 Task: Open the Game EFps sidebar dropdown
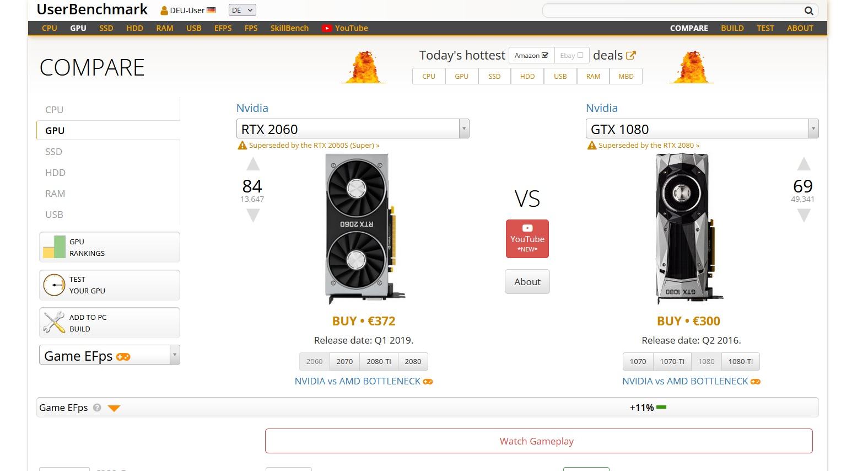click(110, 355)
